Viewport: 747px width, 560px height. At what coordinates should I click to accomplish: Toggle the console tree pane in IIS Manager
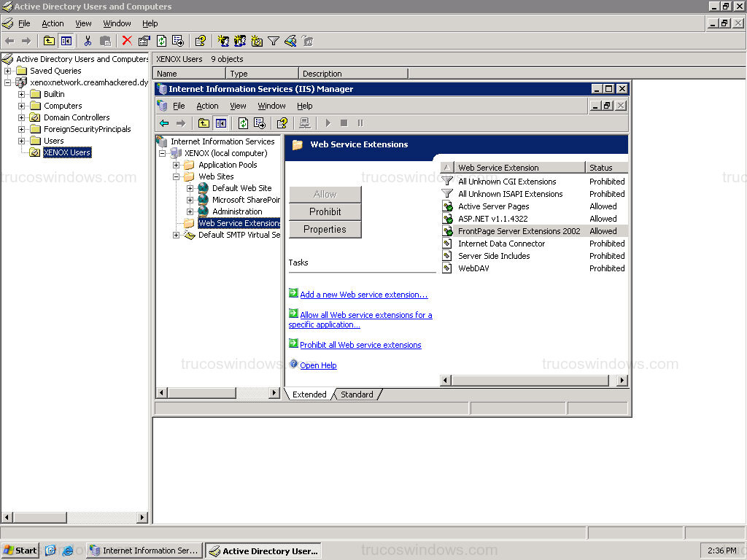click(x=221, y=122)
